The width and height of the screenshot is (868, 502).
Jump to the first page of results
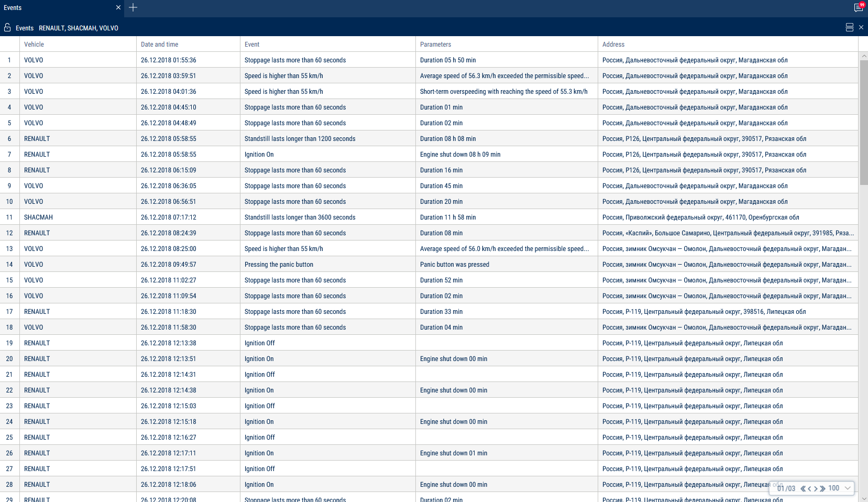(x=803, y=488)
